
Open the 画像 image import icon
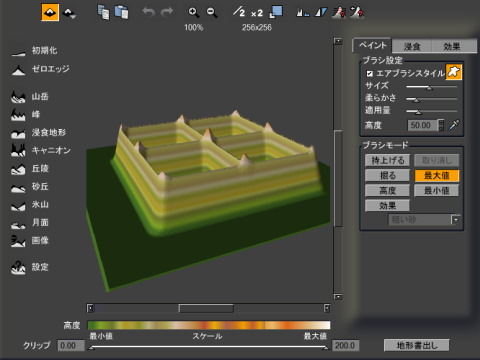coord(18,241)
